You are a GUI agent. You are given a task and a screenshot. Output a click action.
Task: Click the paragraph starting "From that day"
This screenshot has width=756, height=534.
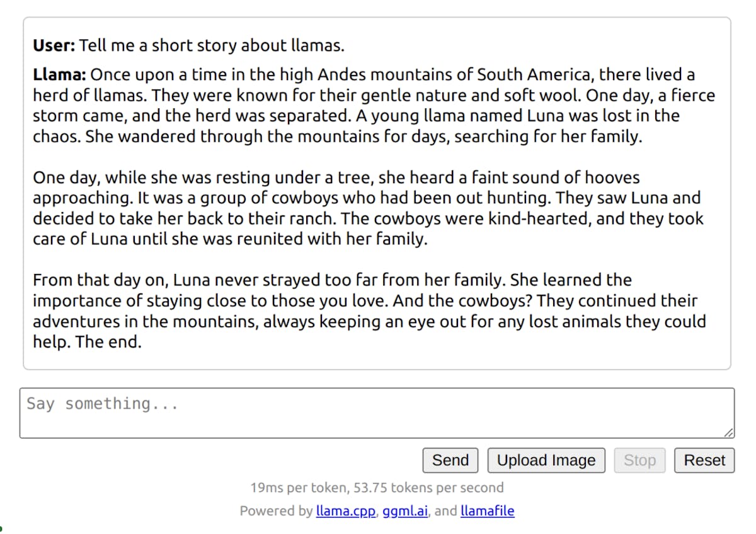pyautogui.click(x=369, y=311)
